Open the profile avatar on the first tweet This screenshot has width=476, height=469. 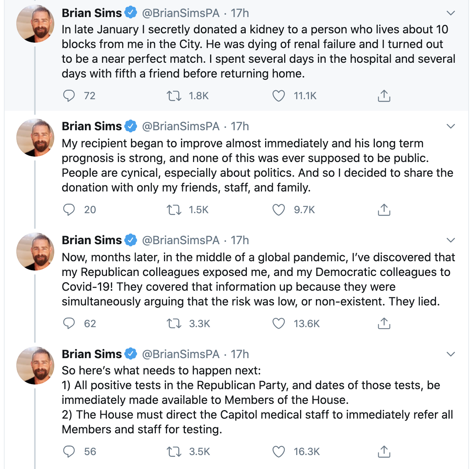[x=35, y=24]
